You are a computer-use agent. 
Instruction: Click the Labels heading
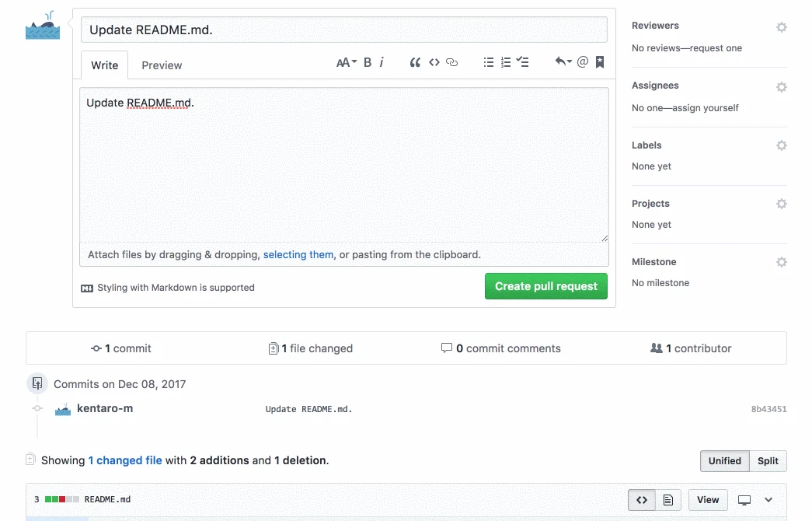(646, 145)
